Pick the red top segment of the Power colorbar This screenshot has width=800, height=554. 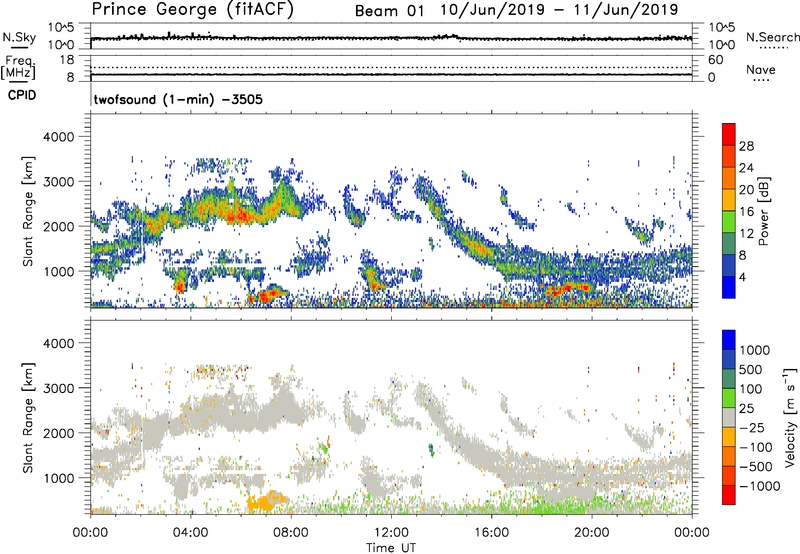coord(729,134)
